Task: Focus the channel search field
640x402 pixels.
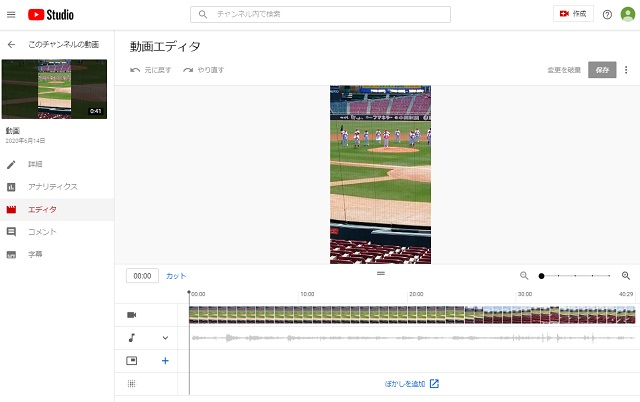Action: click(x=320, y=14)
